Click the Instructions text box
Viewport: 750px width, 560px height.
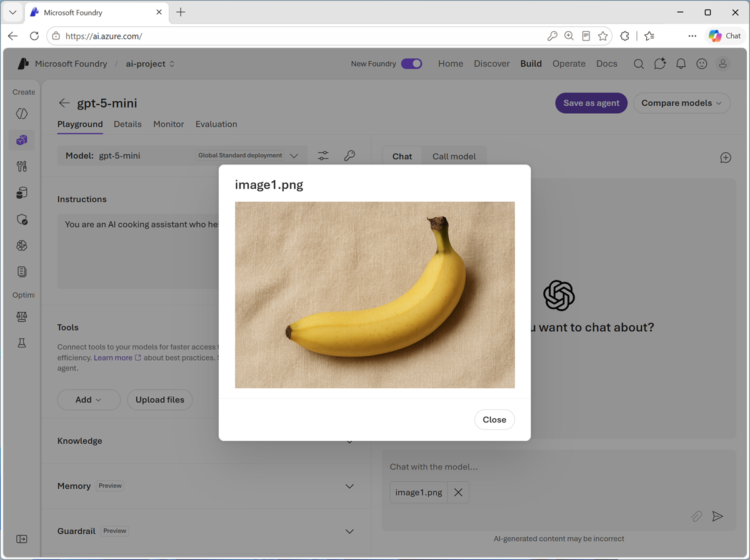pyautogui.click(x=137, y=251)
